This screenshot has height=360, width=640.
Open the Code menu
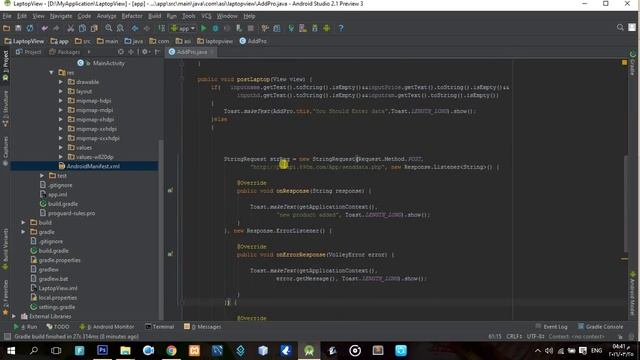tap(84, 16)
